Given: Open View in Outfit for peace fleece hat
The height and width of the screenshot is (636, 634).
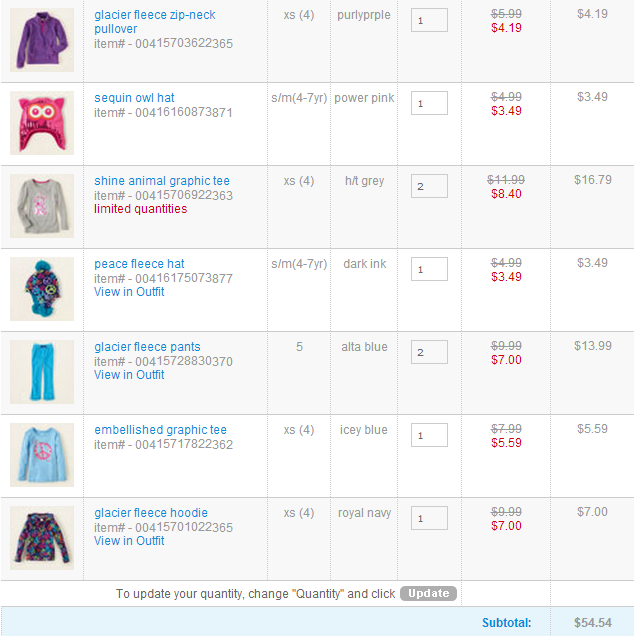Looking at the screenshot, I should (x=129, y=292).
